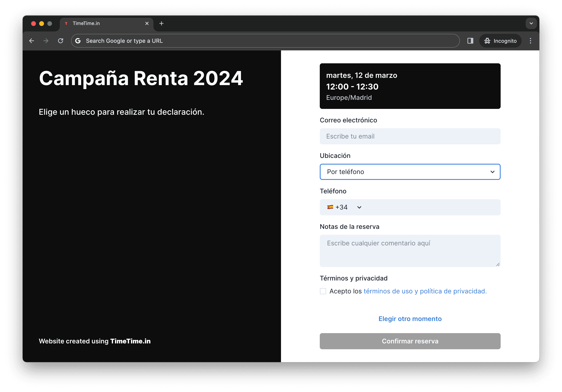The width and height of the screenshot is (562, 392).
Task: Open Chrome three-dot menu
Action: [531, 41]
